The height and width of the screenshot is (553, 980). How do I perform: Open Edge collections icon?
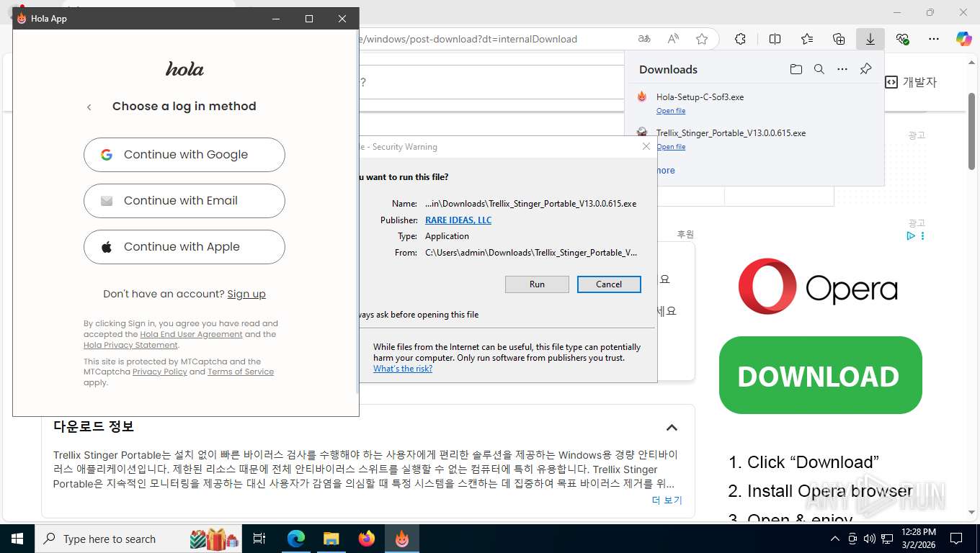(839, 39)
